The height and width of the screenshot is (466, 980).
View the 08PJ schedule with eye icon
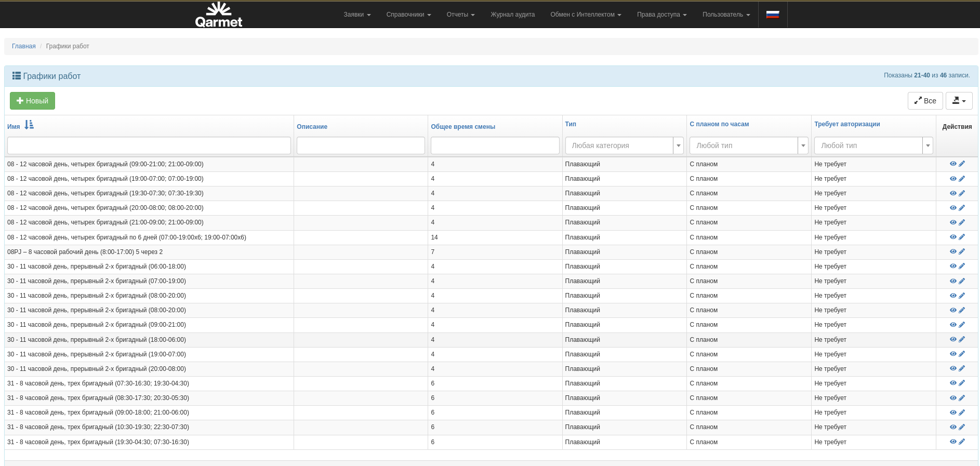953,251
